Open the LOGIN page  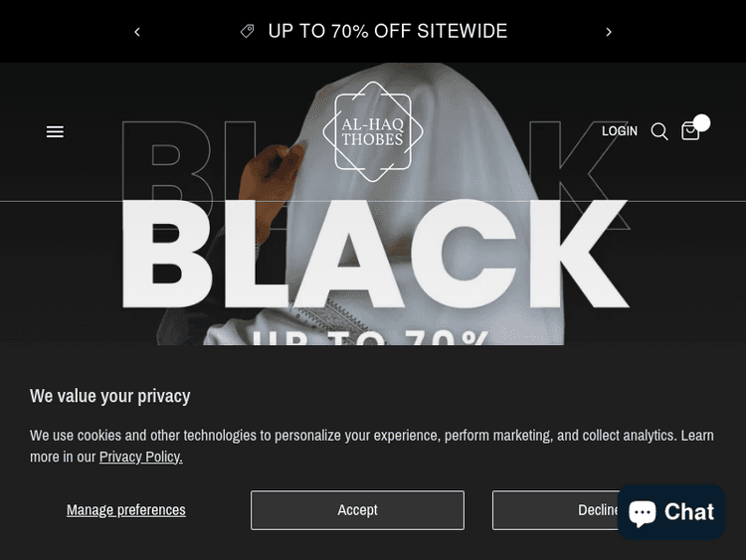tap(620, 131)
